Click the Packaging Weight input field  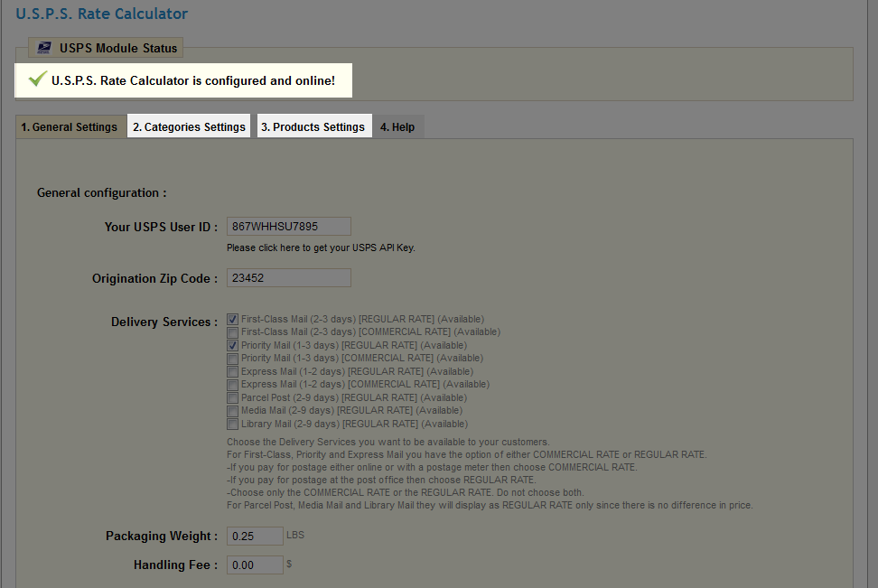[x=255, y=537]
